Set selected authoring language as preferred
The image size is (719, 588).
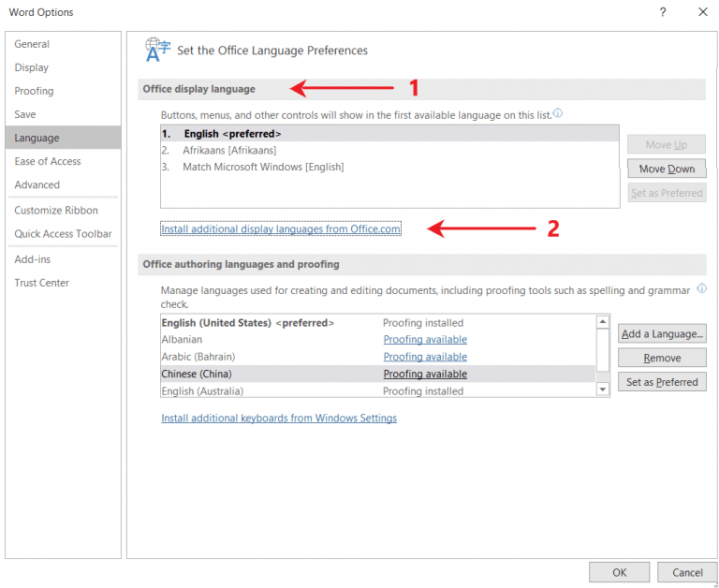[662, 382]
